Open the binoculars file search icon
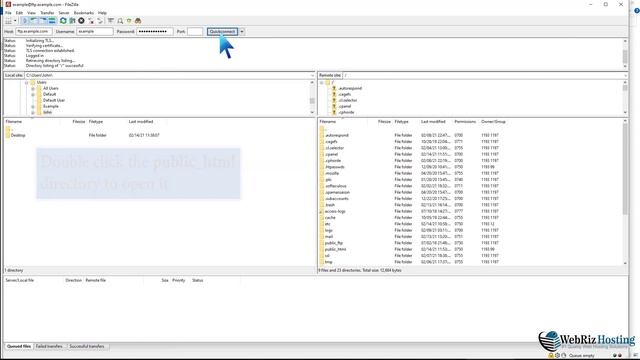 138,21
